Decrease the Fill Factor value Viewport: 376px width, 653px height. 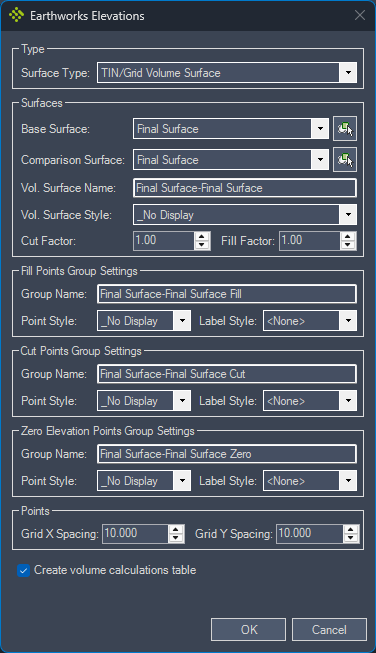point(348,245)
